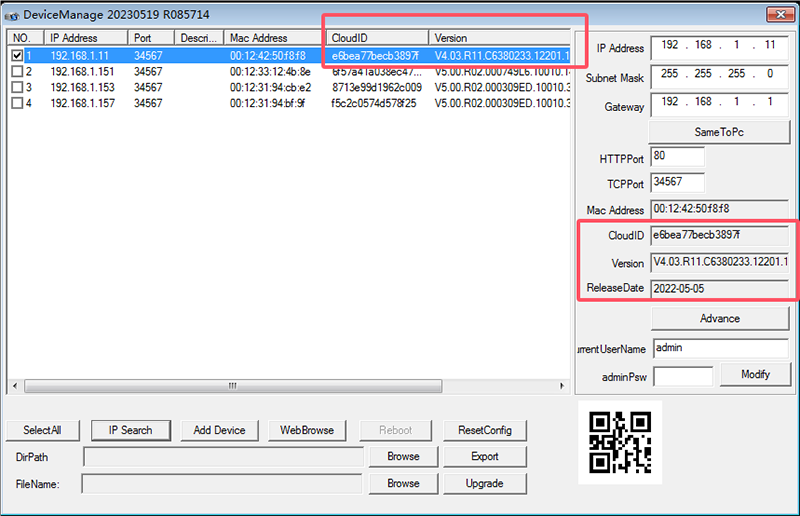Click the SelectAll button
This screenshot has height=516, width=800.
click(42, 430)
